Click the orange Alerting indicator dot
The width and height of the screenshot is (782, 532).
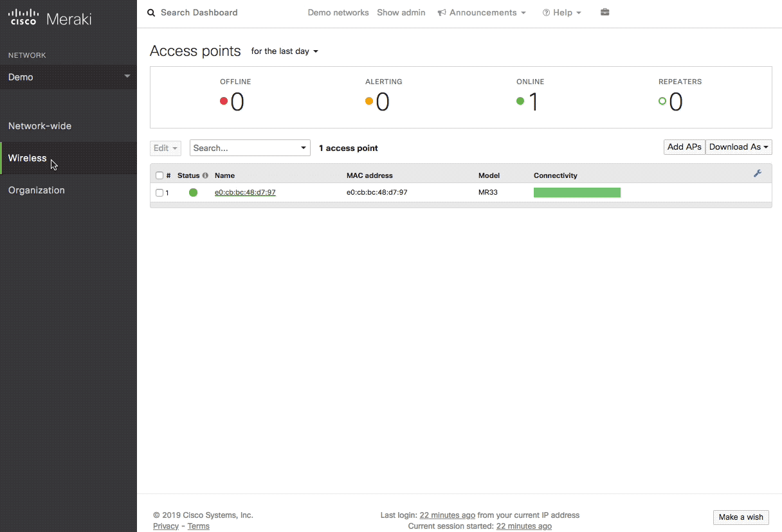[x=369, y=101]
